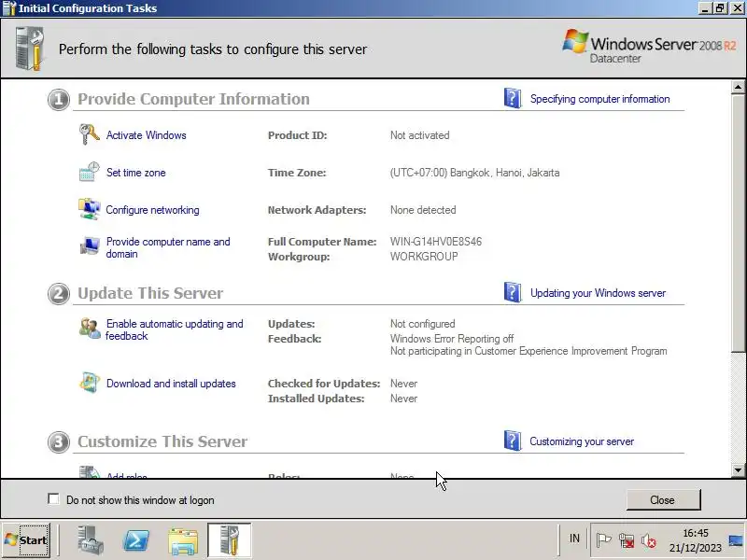Open Provide computer name and domain link
The width and height of the screenshot is (747, 560).
(x=168, y=247)
